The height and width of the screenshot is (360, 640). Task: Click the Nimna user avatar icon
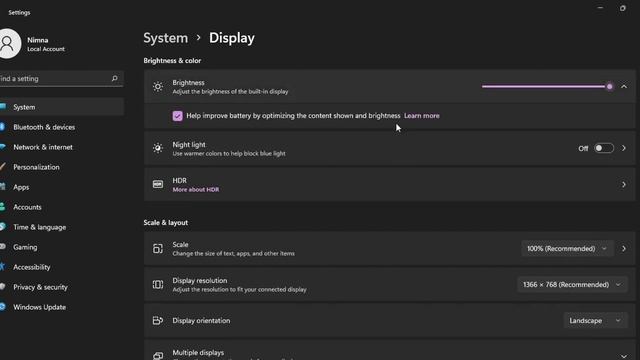pos(8,44)
